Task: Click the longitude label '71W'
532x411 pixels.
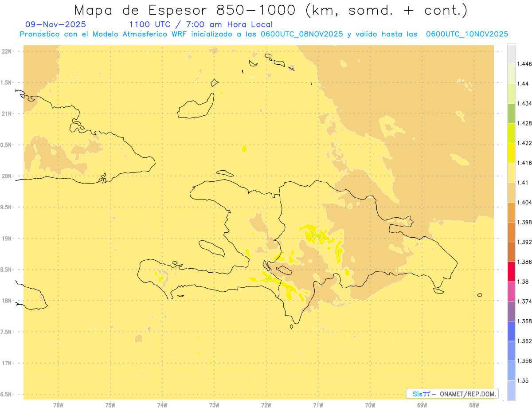Action: point(318,405)
